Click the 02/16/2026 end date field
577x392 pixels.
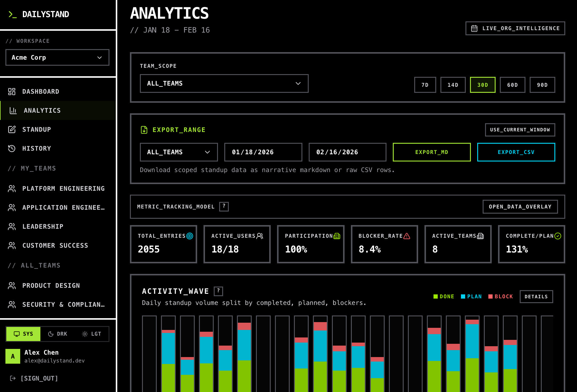pos(347,152)
